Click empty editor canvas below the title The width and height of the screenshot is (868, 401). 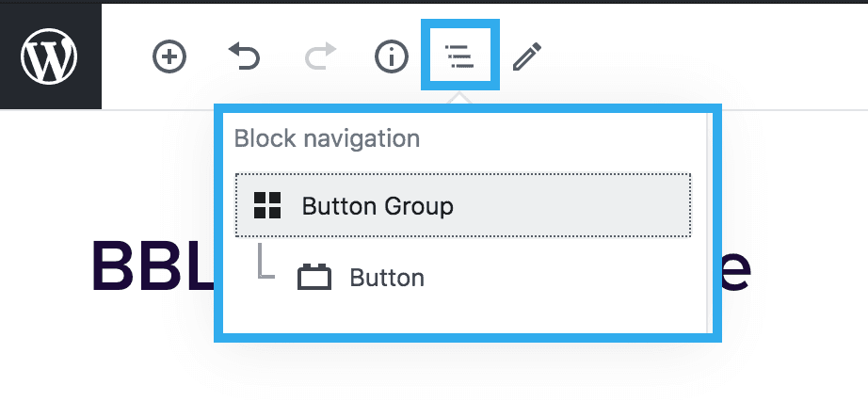(433, 372)
